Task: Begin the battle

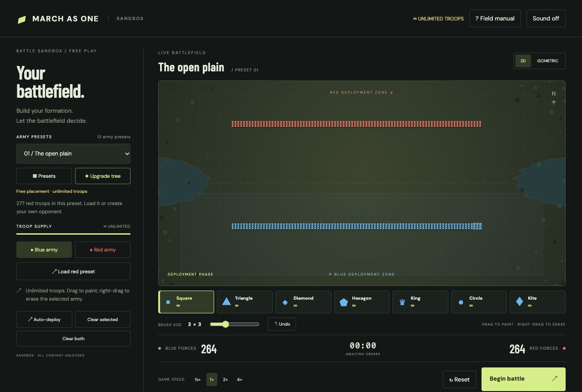Action: 523,379
